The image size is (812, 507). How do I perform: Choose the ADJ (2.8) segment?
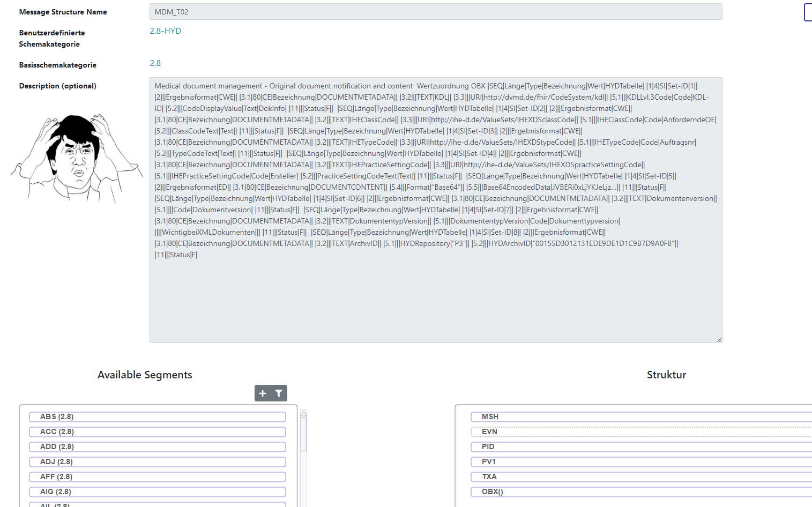pyautogui.click(x=157, y=462)
